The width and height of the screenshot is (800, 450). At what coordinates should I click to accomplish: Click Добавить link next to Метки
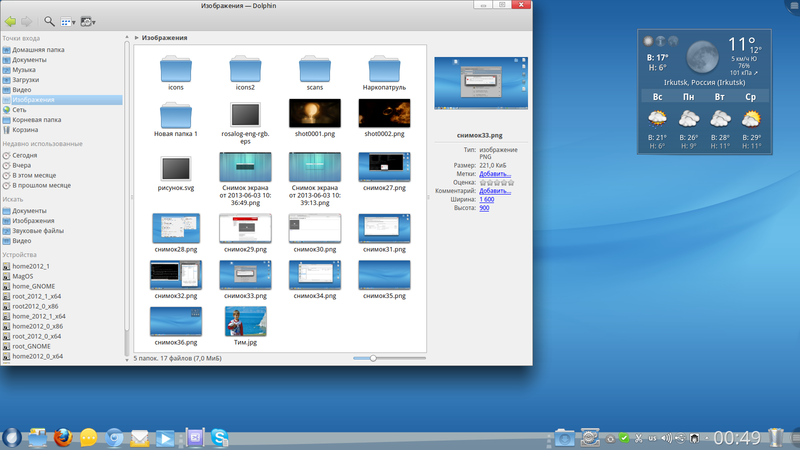tap(495, 174)
